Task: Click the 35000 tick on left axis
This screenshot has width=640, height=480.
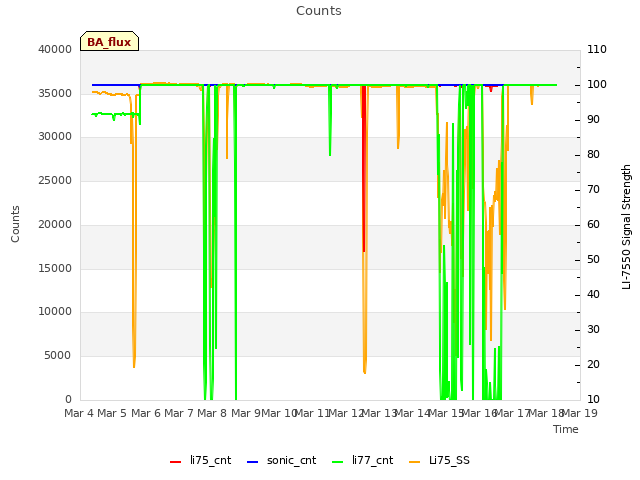Action: click(x=55, y=93)
